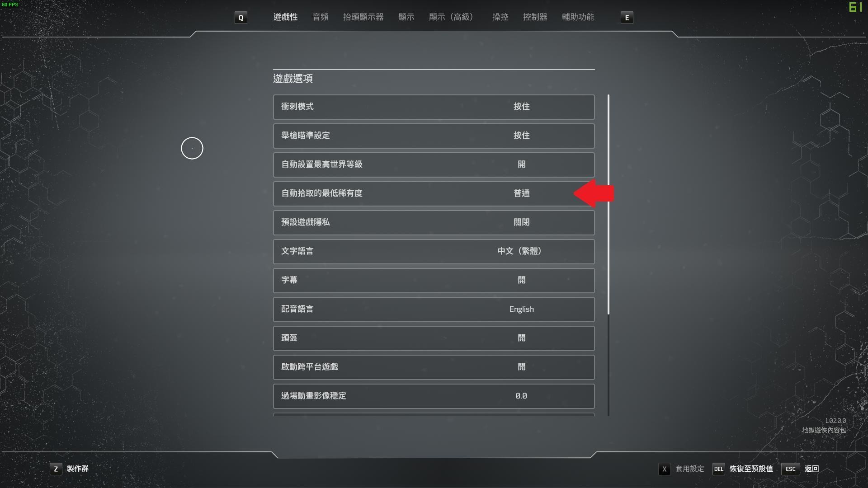Click 返回 to exit settings
The image size is (868, 488).
pyautogui.click(x=812, y=468)
